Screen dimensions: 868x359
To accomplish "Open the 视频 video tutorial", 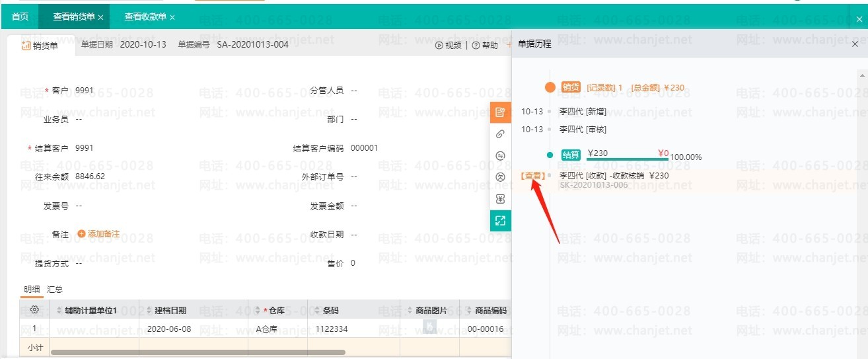I will 449,45.
